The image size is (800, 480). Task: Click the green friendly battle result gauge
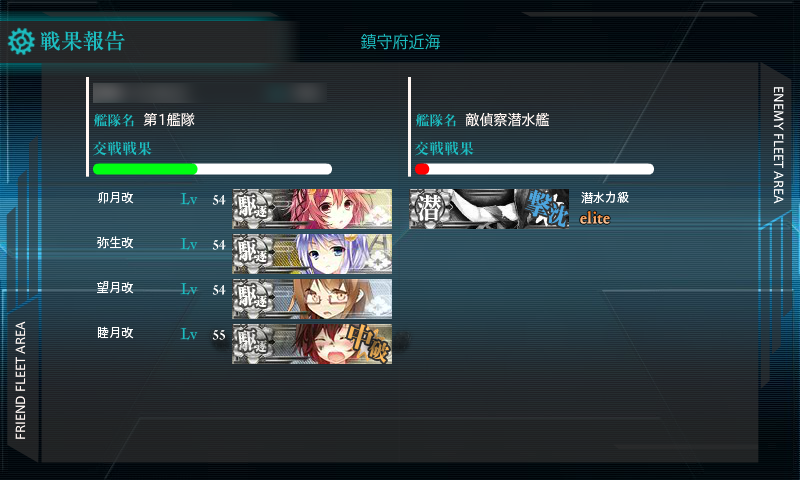(x=145, y=169)
